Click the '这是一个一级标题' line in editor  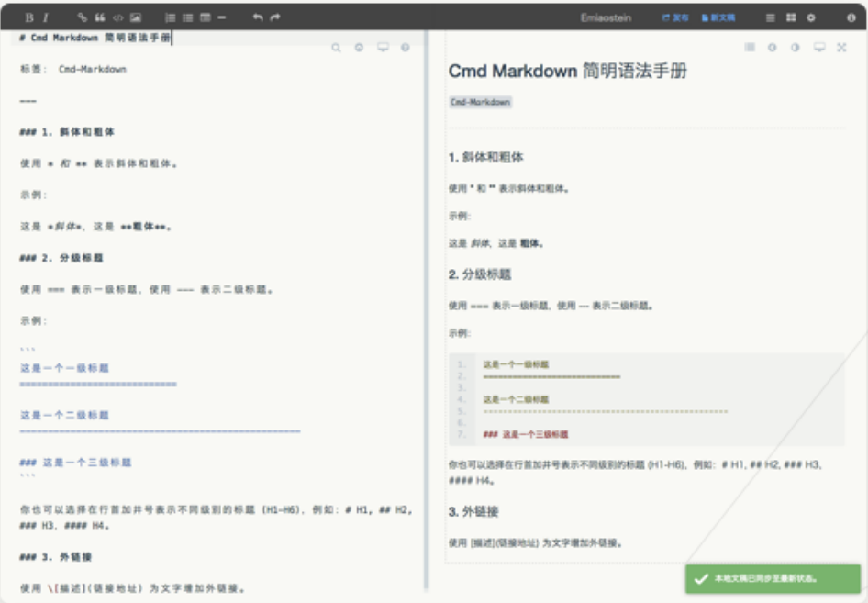pyautogui.click(x=65, y=368)
